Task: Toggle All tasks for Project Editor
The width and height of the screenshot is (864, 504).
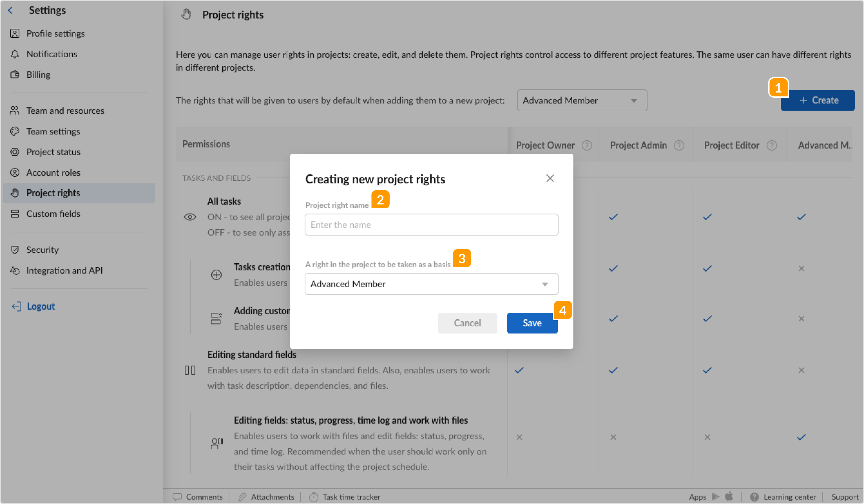Action: click(707, 217)
